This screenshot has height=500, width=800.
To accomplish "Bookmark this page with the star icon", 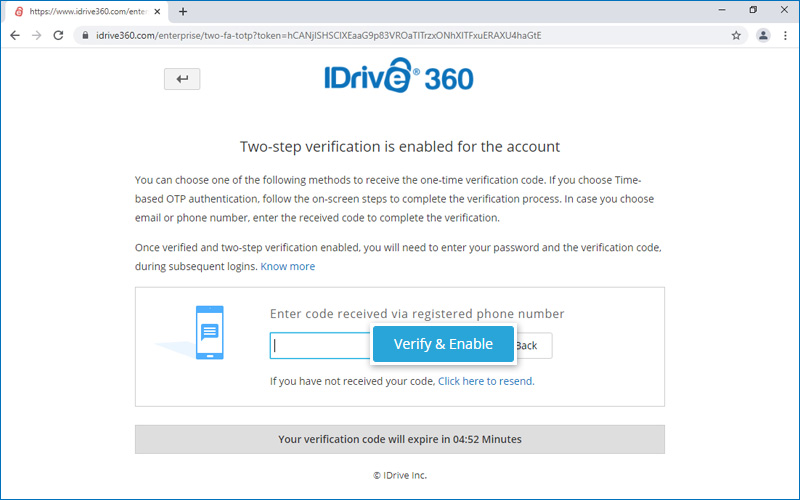I will tap(736, 35).
